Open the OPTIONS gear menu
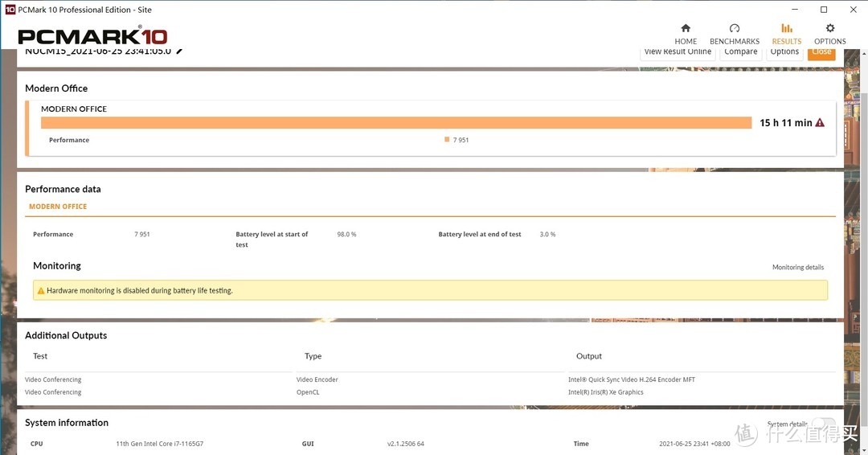Image resolution: width=868 pixels, height=455 pixels. (x=829, y=34)
